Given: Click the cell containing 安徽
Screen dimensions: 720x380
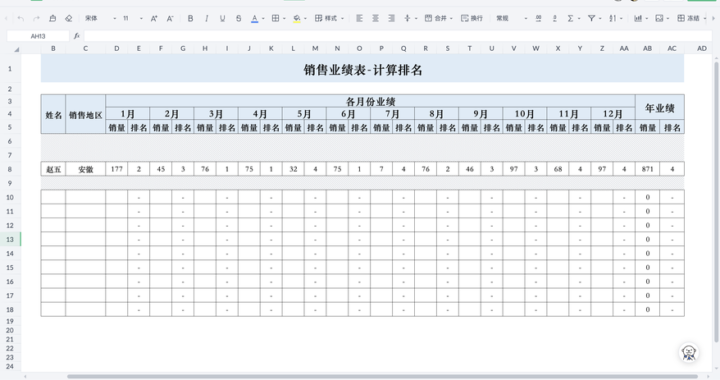Looking at the screenshot, I should click(85, 169).
